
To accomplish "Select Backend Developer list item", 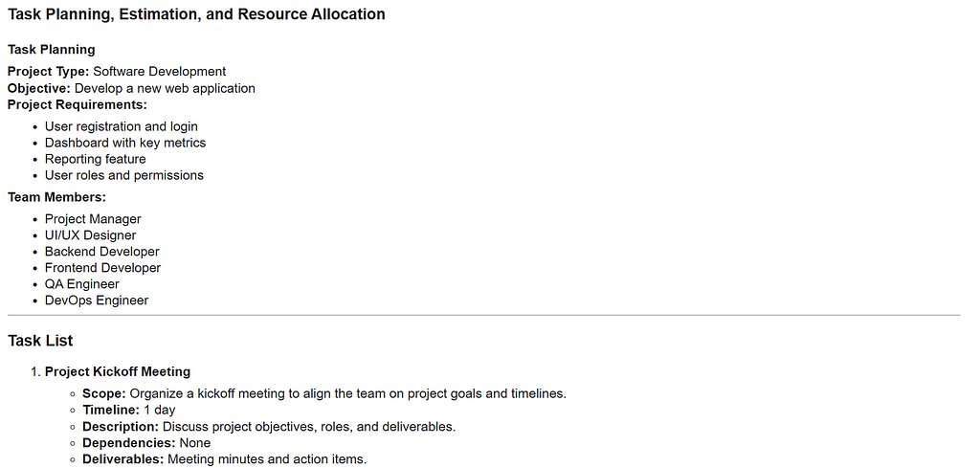I will 101,252.
